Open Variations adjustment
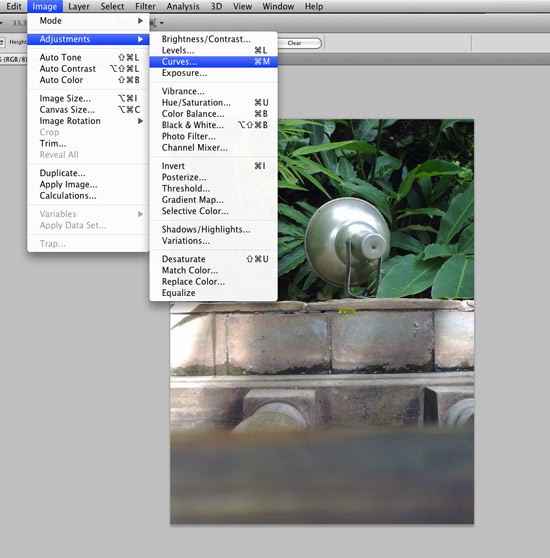The image size is (550, 558). coord(213,241)
